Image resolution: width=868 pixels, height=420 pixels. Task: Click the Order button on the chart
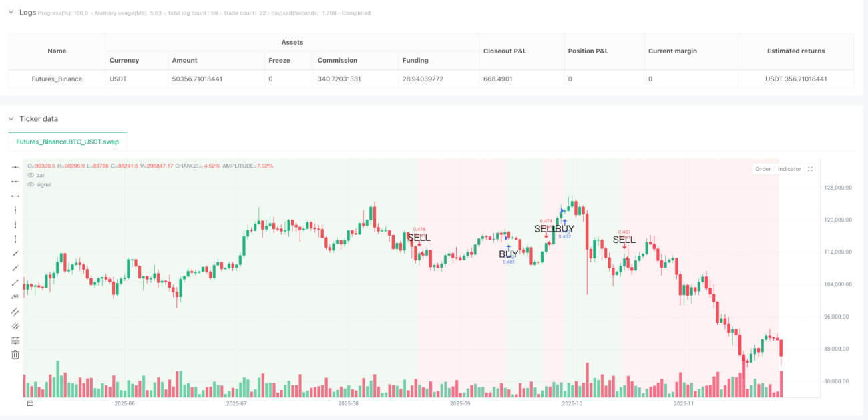coord(763,169)
